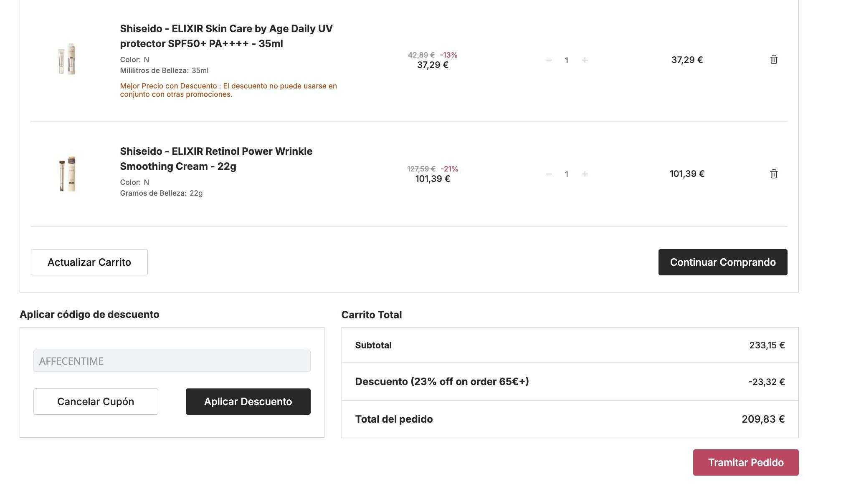Open the Daily UV protector product thumbnail

coord(67,59)
